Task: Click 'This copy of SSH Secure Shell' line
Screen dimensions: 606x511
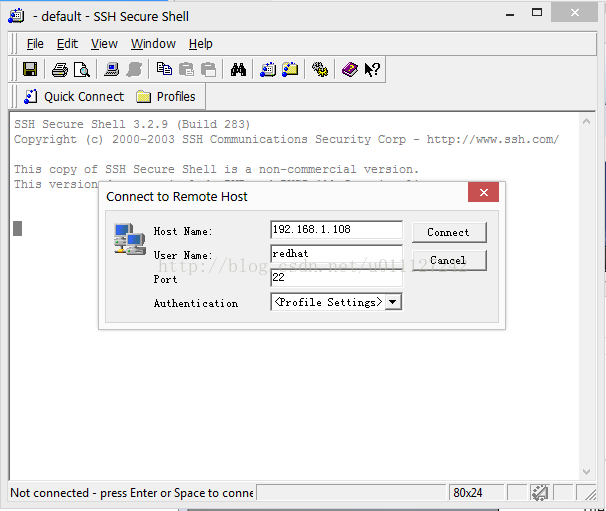Action: point(216,169)
